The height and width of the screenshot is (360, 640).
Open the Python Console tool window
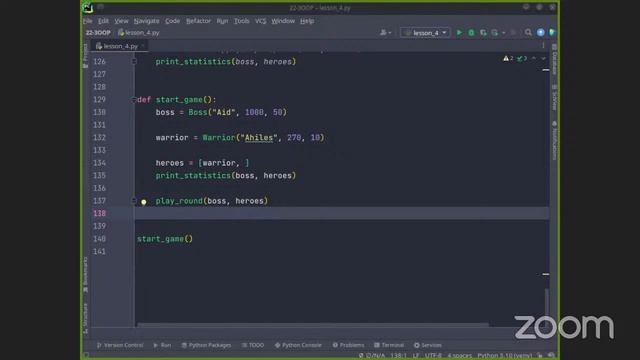pyautogui.click(x=298, y=345)
